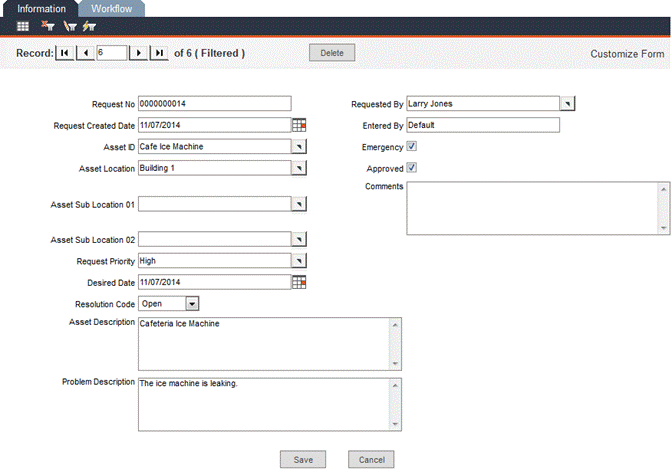The width and height of the screenshot is (672, 472).
Task: Open the Resolution Code dropdown
Action: 192,303
